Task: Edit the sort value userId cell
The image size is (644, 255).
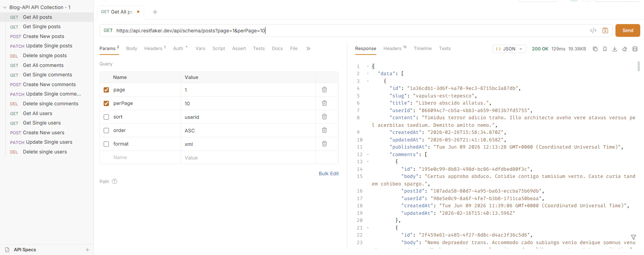Action: [248, 117]
